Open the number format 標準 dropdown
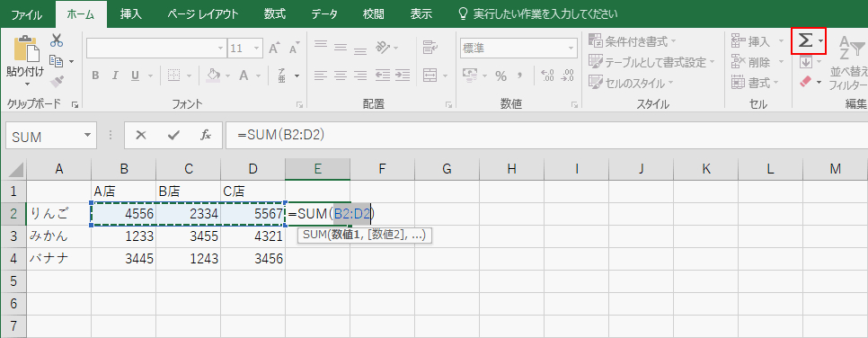This screenshot has width=868, height=338. point(571,49)
